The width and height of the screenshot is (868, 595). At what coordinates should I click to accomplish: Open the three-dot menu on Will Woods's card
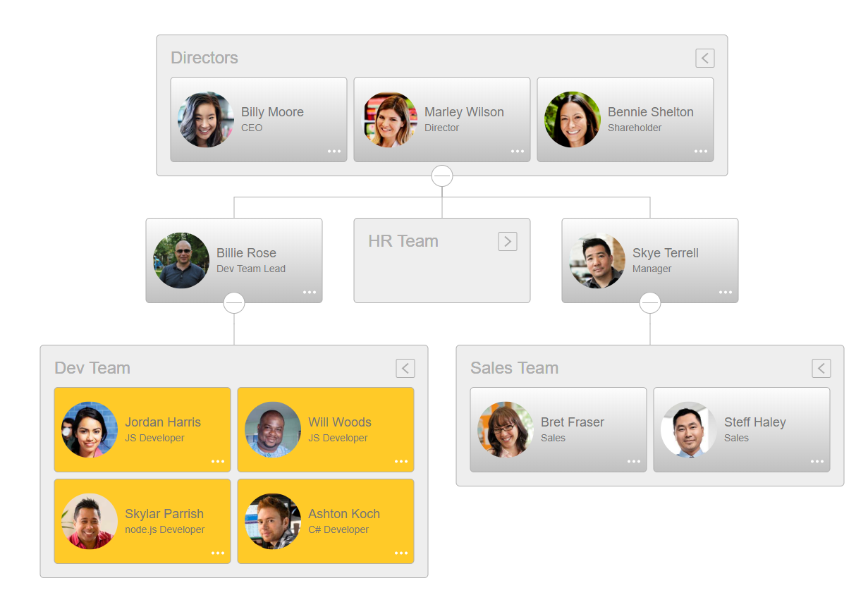(401, 461)
